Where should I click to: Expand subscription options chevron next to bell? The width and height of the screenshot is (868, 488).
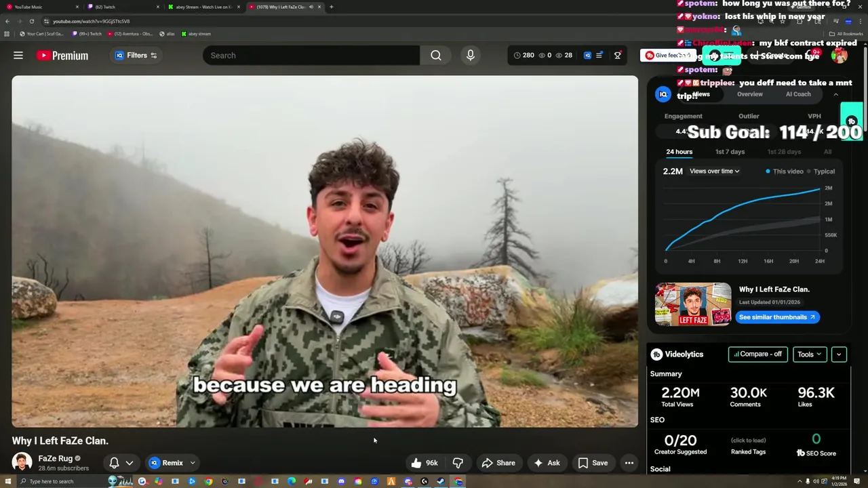(129, 463)
